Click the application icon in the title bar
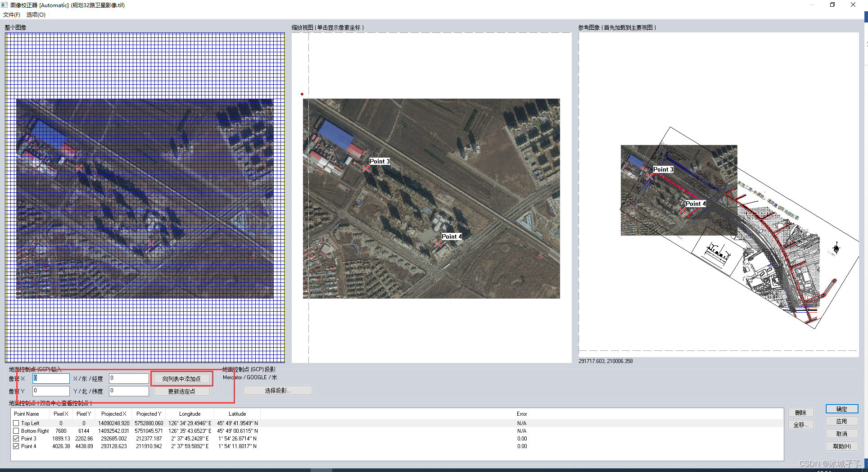 click(x=4, y=5)
